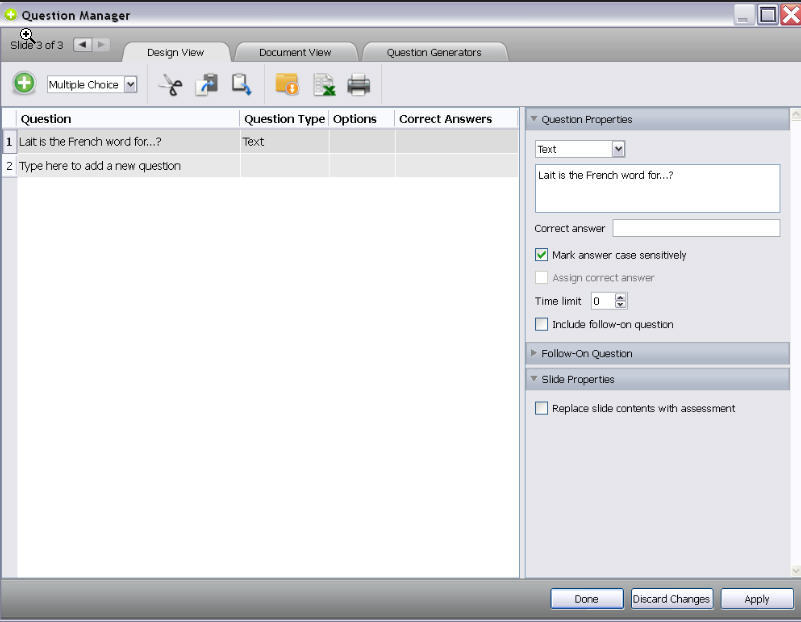Enable Include follow-on question checkbox
This screenshot has height=622, width=801.
(541, 324)
